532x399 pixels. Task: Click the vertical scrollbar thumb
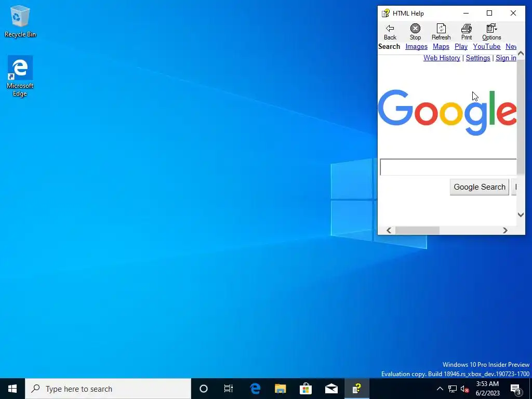(x=521, y=116)
